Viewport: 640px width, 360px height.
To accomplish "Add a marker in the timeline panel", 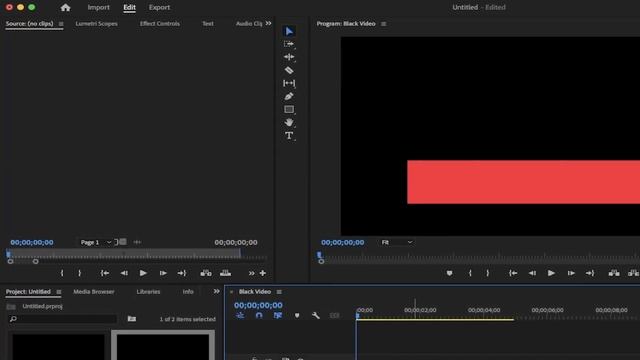I will pos(297,316).
